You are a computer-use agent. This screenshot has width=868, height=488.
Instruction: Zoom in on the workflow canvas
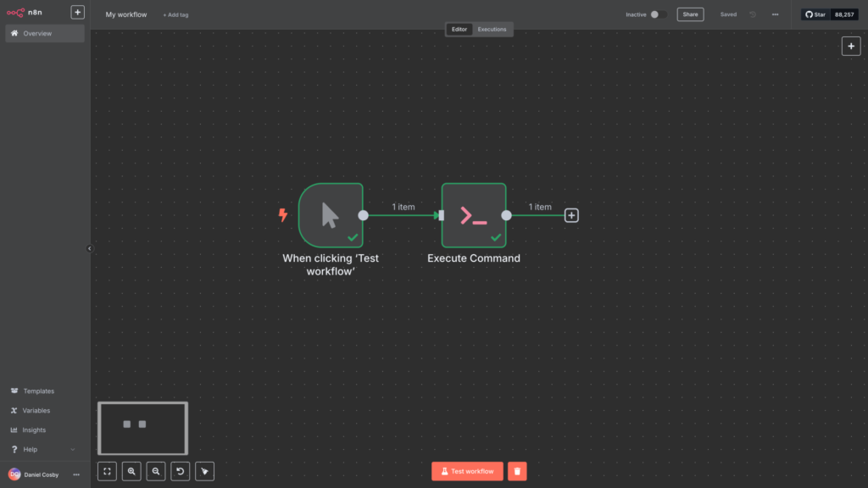click(x=131, y=471)
